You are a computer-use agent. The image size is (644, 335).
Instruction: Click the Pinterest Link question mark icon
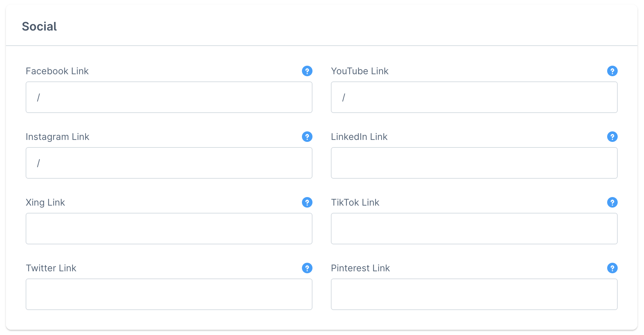click(x=612, y=268)
